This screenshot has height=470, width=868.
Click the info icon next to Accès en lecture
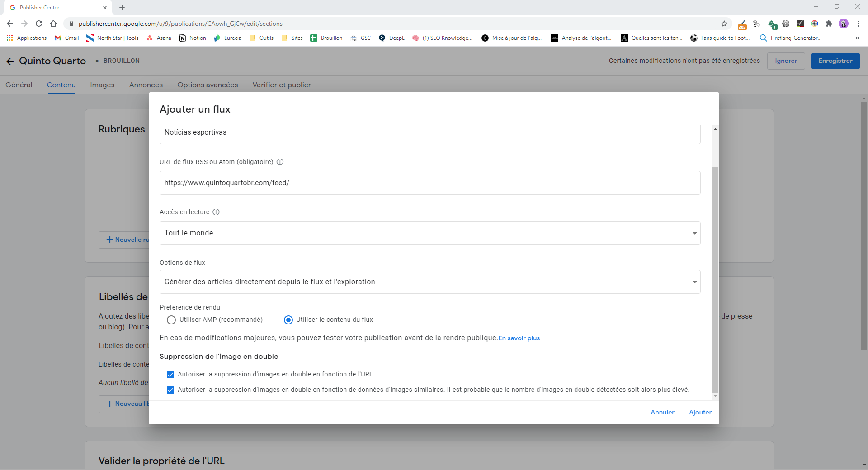(x=216, y=212)
